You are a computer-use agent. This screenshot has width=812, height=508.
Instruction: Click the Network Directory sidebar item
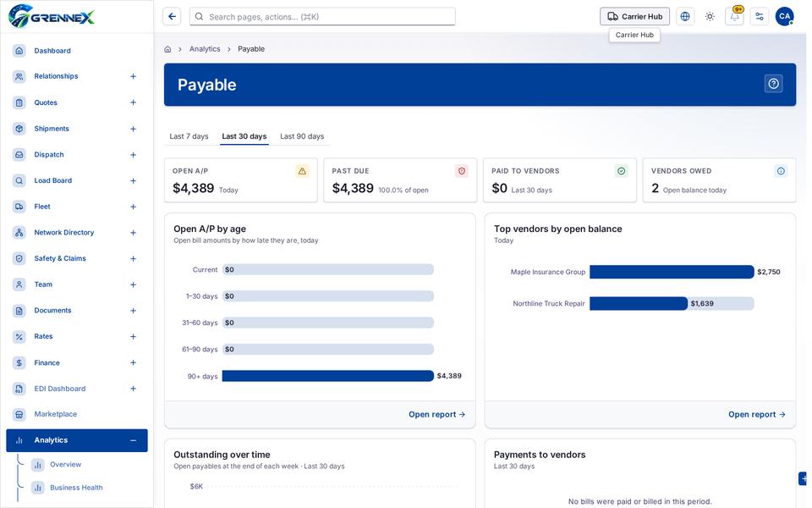click(77, 233)
